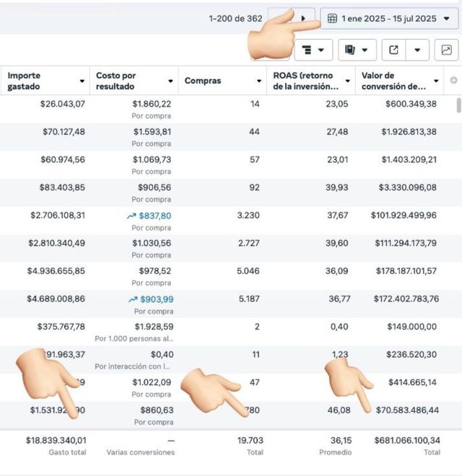Open Costo por resultado column menu
This screenshot has width=462, height=476.
pyautogui.click(x=170, y=81)
